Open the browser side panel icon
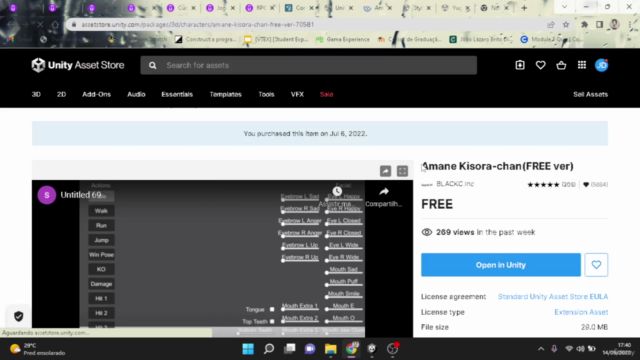The height and width of the screenshot is (360, 640). pyautogui.click(x=599, y=24)
